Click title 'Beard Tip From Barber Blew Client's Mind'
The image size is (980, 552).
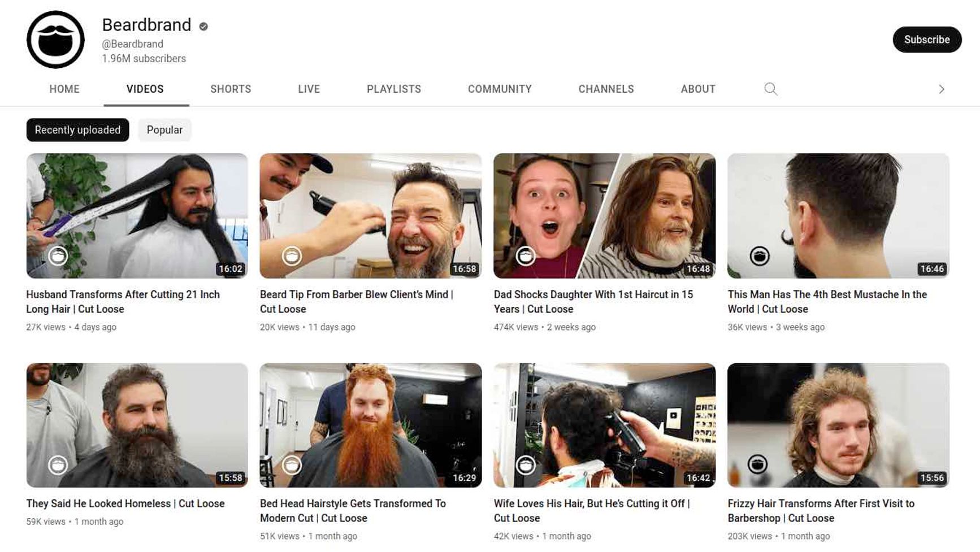coord(357,302)
